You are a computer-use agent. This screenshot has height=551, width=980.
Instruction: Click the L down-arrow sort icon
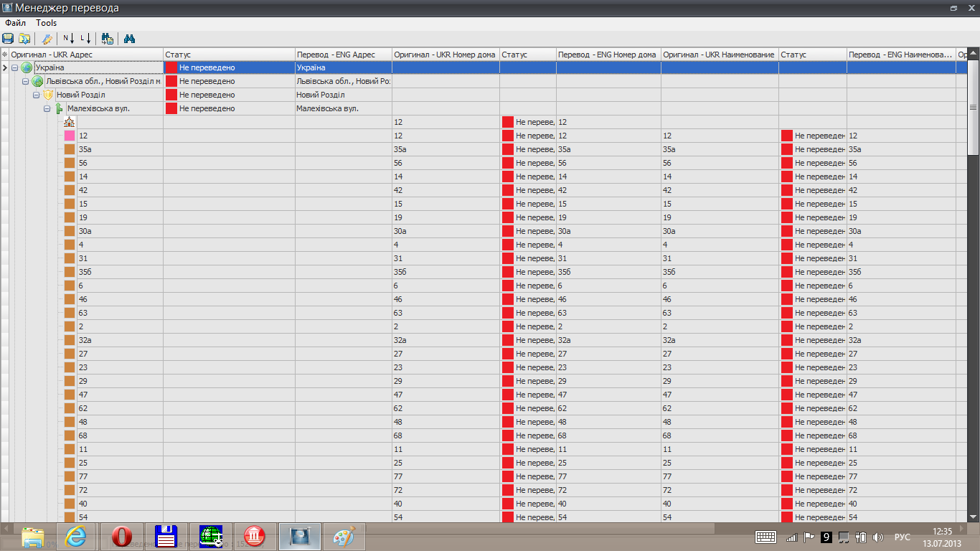pos(85,39)
